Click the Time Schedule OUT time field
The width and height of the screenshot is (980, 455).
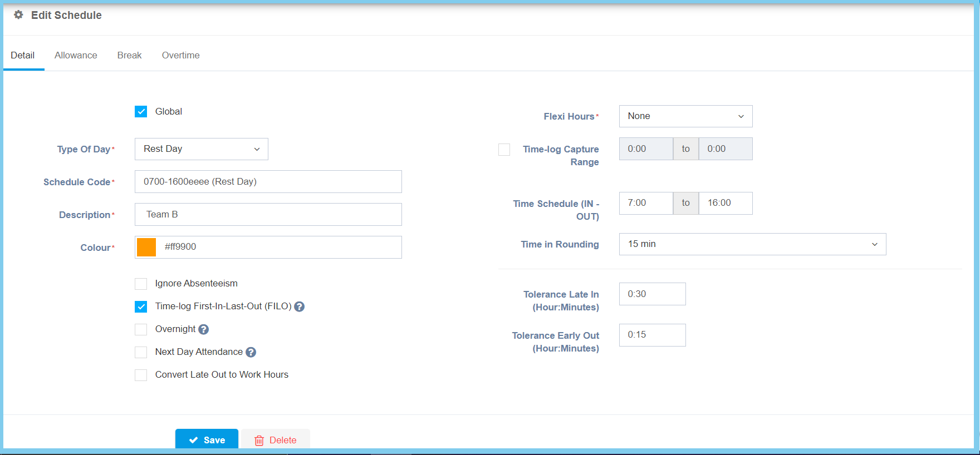click(725, 203)
